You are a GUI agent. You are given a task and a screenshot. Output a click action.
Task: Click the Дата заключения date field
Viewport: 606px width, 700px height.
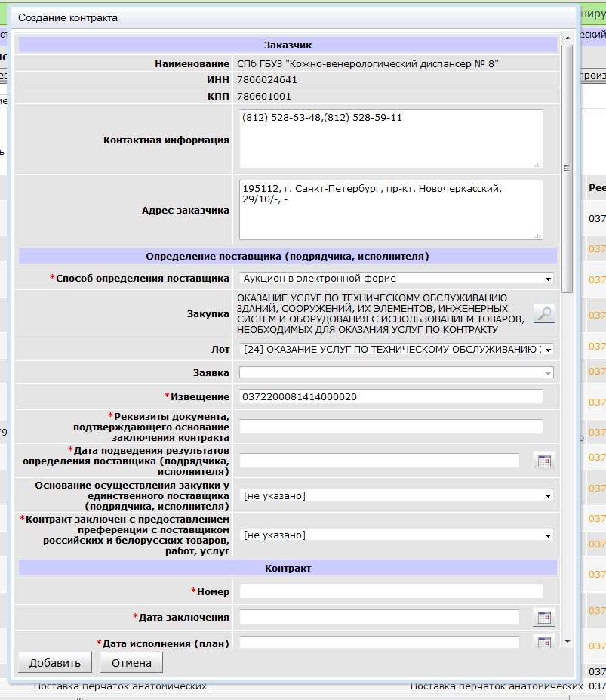pyautogui.click(x=380, y=618)
